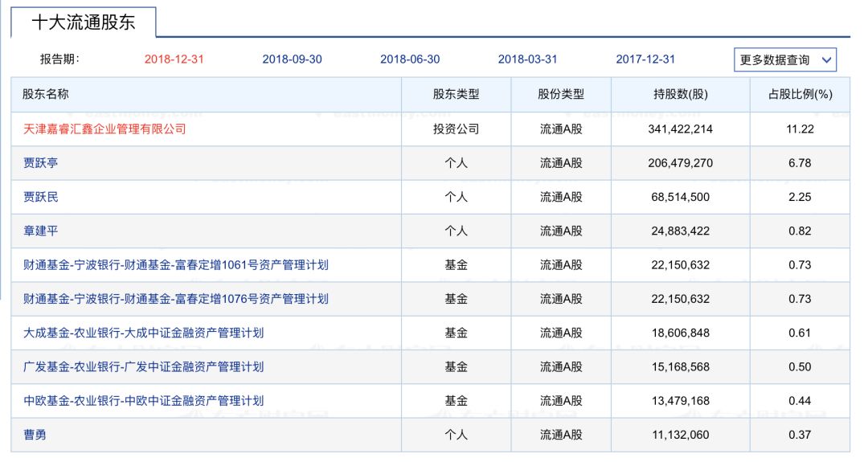Select share count 18,606,848
This screenshot has width=868, height=462.
[x=681, y=333]
